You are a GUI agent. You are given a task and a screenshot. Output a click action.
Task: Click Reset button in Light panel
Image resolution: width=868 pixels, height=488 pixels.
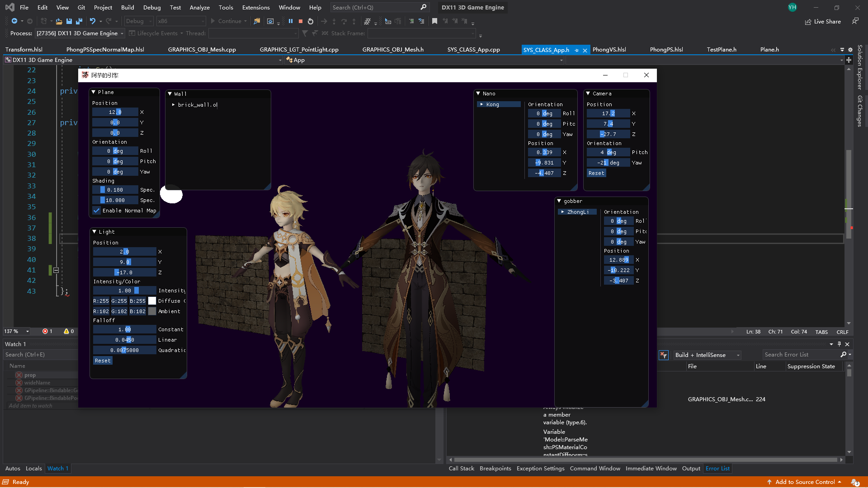tap(103, 361)
